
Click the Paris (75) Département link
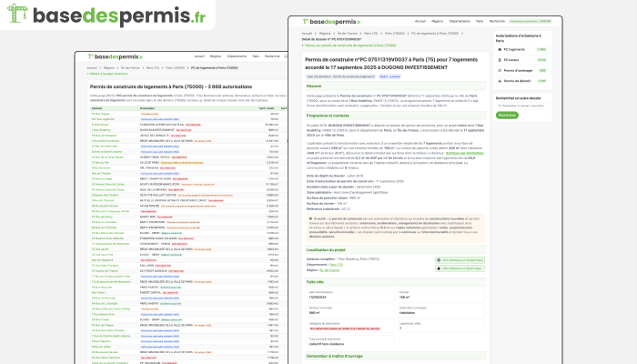[336, 265]
